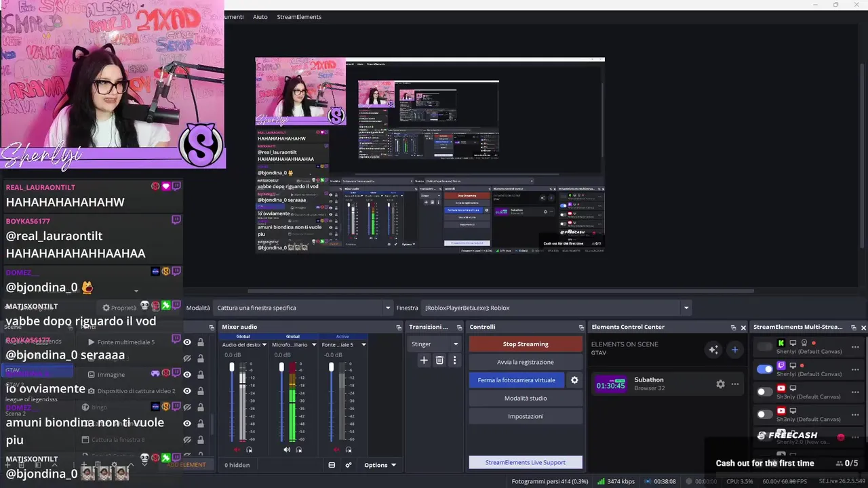Open Microfono ausiliario channel dropdown arrow
Image resolution: width=868 pixels, height=488 pixels.
[x=314, y=345]
